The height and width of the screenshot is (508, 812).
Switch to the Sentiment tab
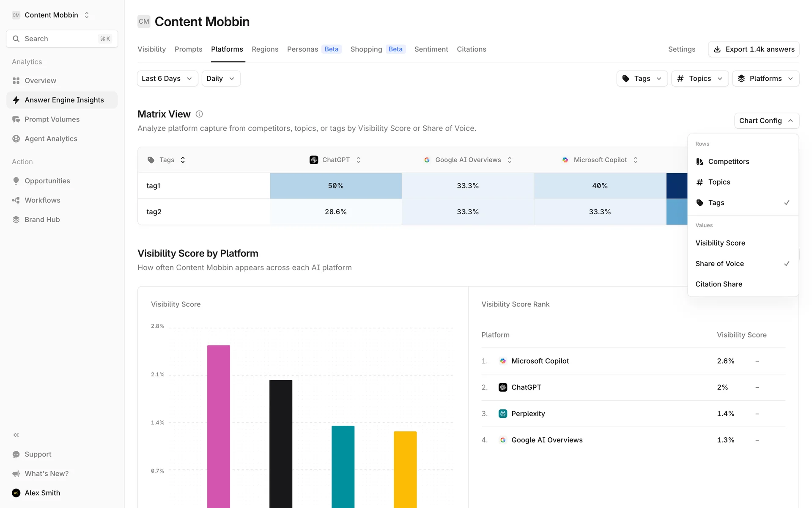[431, 50]
